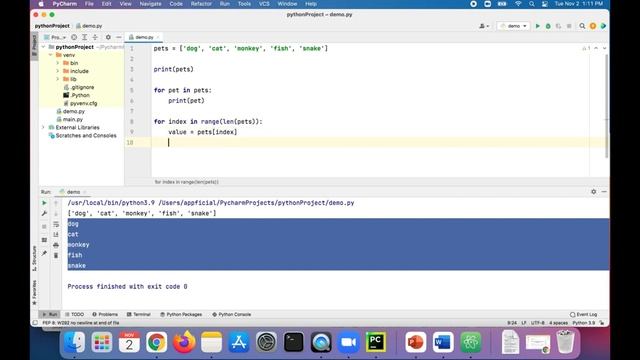Jump to next highlighted error arrow in editor
The width and height of the screenshot is (640, 360).
604,48
